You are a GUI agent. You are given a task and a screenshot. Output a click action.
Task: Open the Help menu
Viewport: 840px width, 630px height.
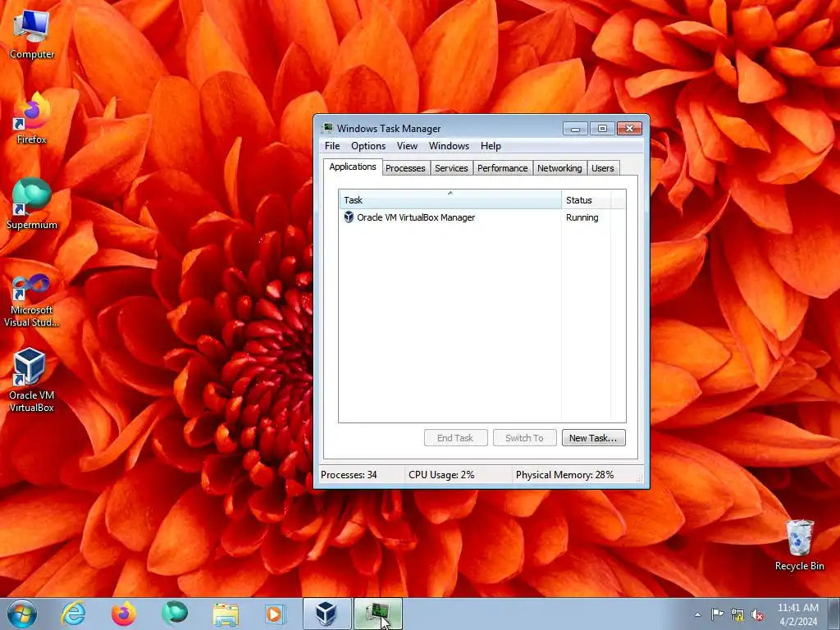point(491,146)
